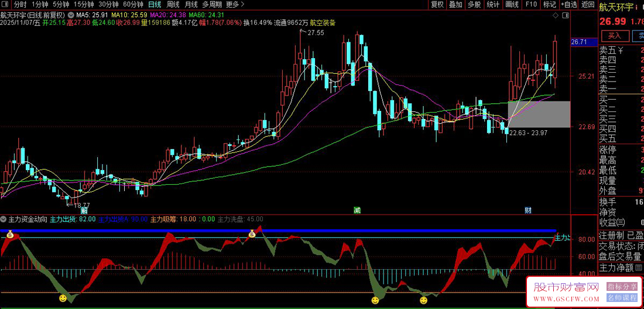
Task: Click the 22.63 - 23.97 gap label
Action: pyautogui.click(x=528, y=133)
